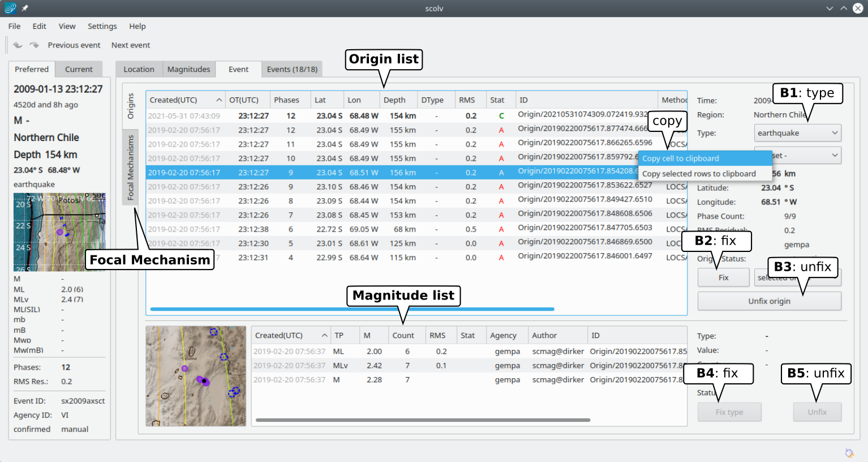
Task: Switch to the Magnitudes tab
Action: click(188, 69)
